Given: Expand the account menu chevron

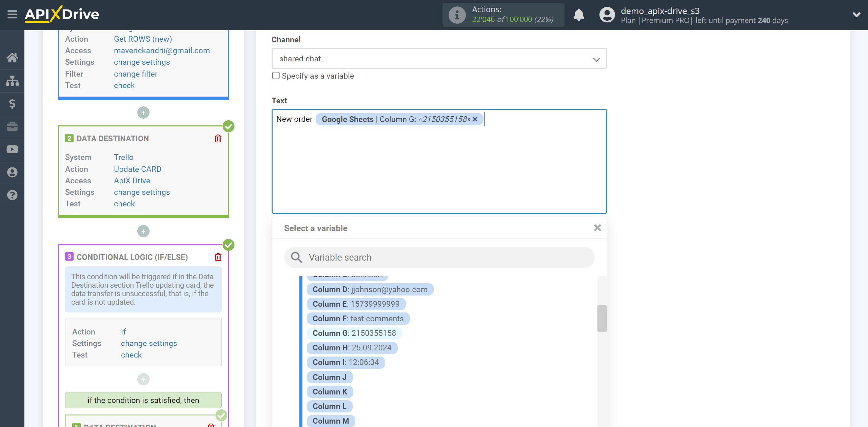Looking at the screenshot, I should click(x=856, y=15).
